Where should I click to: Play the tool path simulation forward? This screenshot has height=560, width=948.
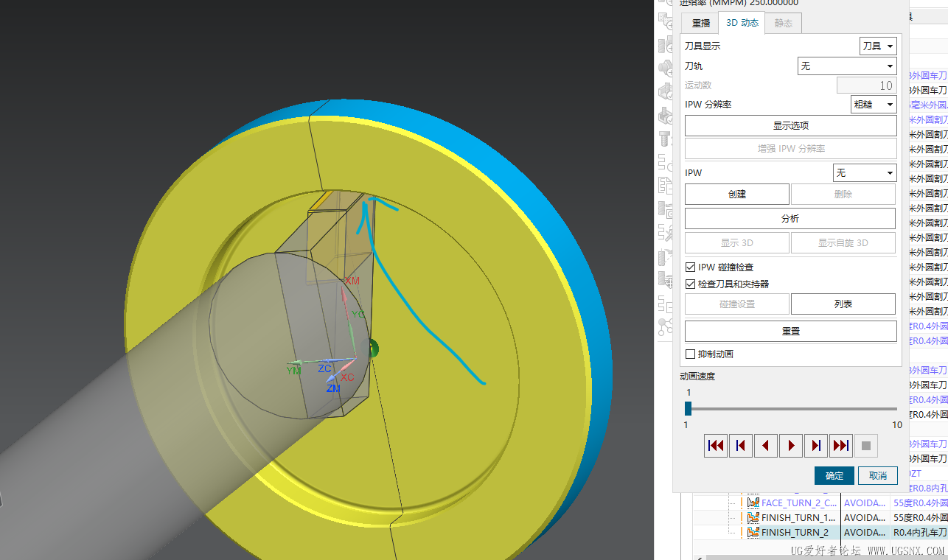791,446
